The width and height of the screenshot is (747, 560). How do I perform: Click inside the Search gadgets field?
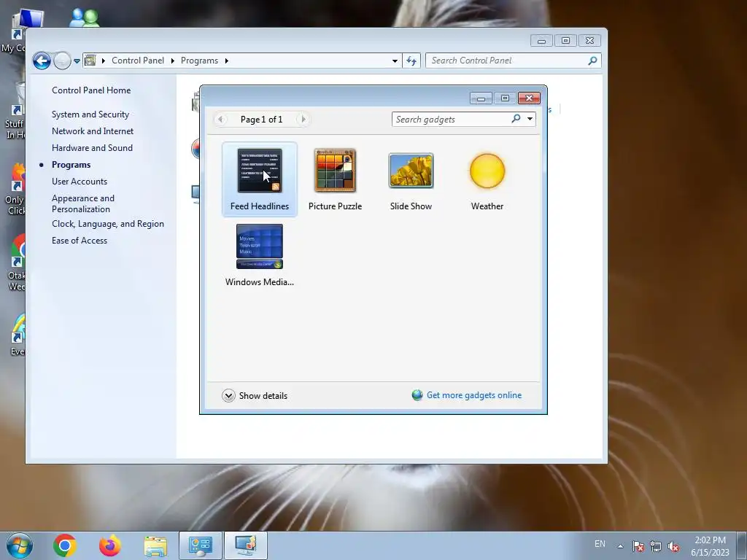(450, 119)
